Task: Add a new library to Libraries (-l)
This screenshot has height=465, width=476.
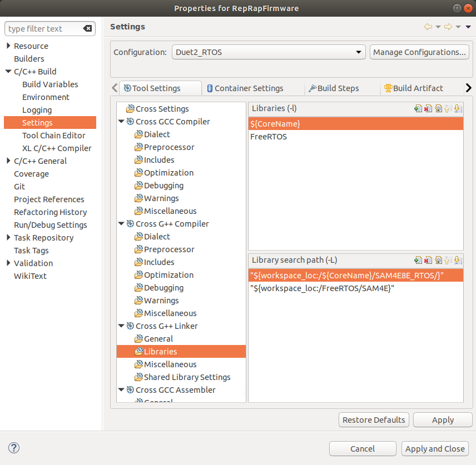Action: [418, 108]
